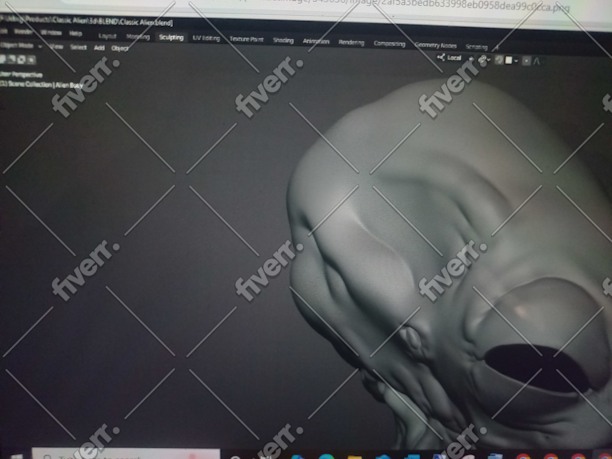Switch to the Modeling workspace tab
The width and height of the screenshot is (612, 459).
click(138, 37)
